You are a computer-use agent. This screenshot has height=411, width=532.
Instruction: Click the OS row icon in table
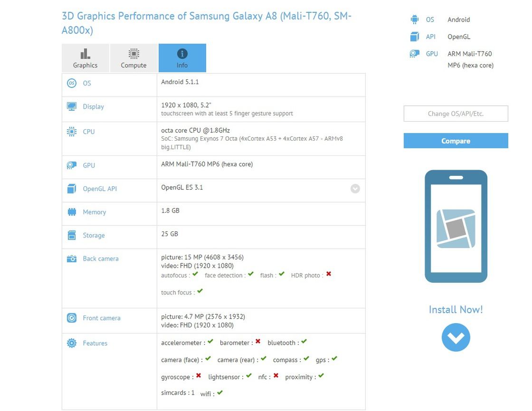tap(72, 83)
